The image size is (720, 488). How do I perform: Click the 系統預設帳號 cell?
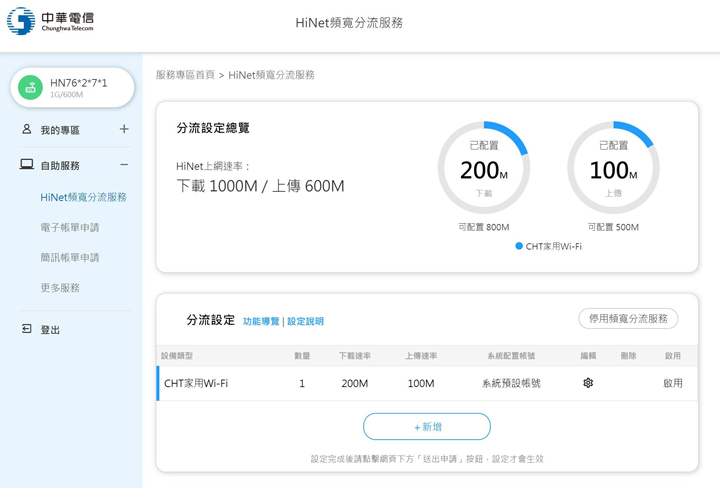(x=511, y=383)
